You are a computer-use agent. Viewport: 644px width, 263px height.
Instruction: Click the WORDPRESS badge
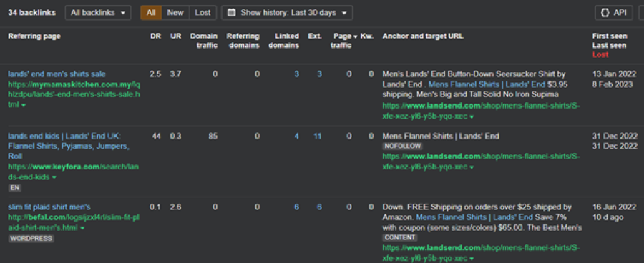point(31,239)
